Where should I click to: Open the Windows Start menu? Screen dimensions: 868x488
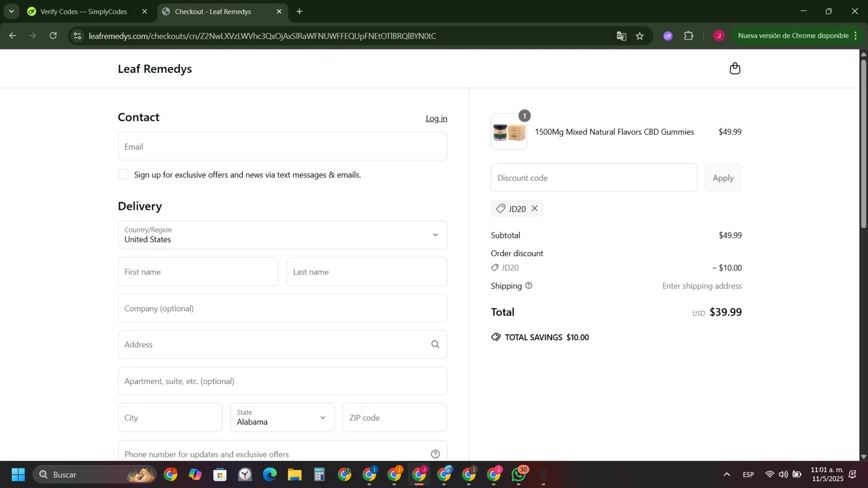[x=18, y=475]
